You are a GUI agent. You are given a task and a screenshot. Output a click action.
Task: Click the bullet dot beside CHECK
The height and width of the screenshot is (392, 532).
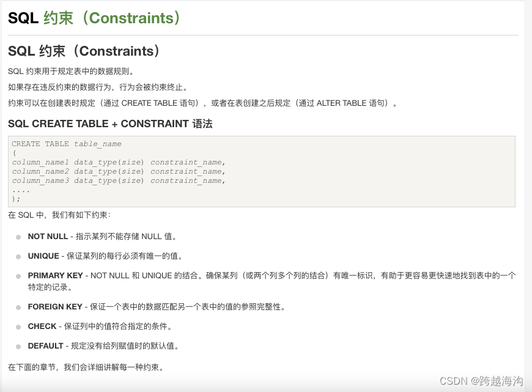click(18, 327)
